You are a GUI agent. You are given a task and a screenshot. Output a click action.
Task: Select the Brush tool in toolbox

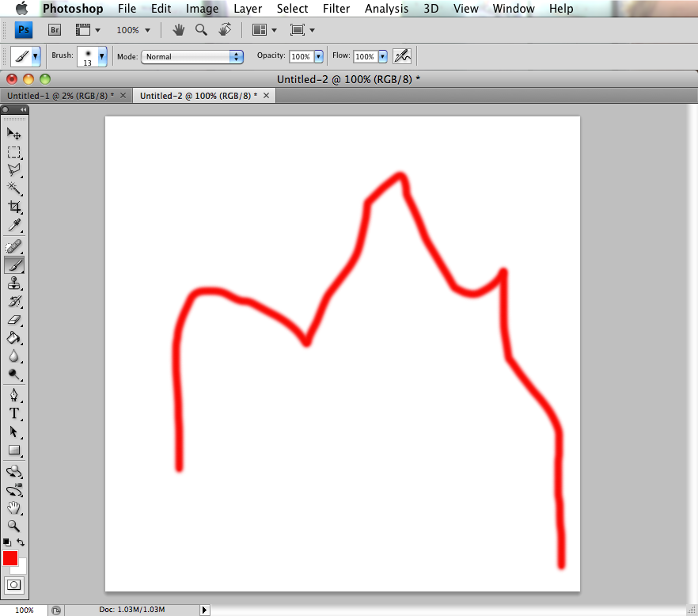click(13, 265)
